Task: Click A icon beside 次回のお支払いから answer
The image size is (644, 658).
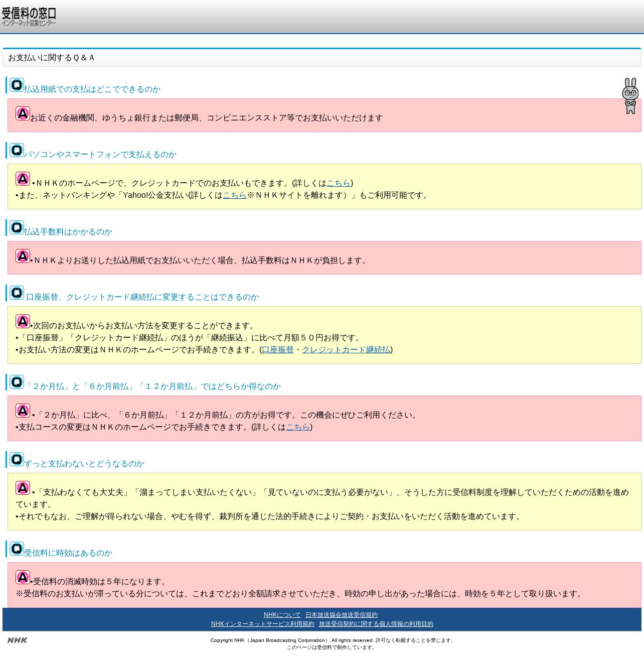Action: tap(23, 321)
